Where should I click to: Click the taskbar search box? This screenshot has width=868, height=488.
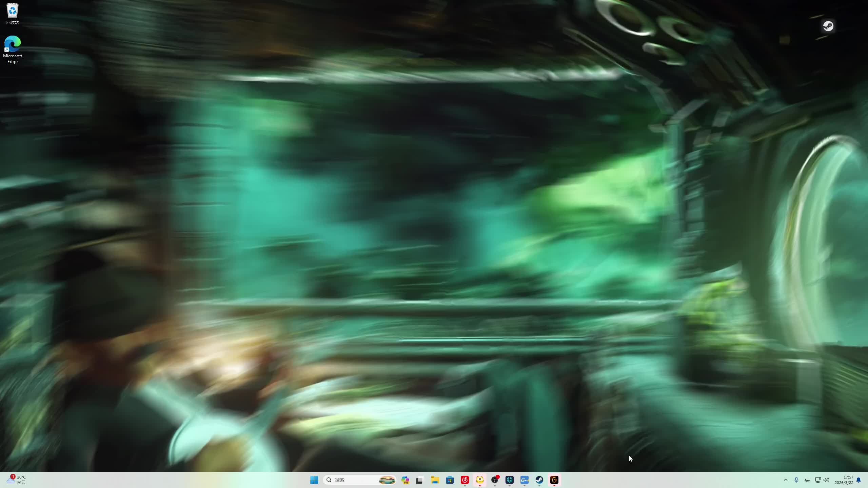353,480
